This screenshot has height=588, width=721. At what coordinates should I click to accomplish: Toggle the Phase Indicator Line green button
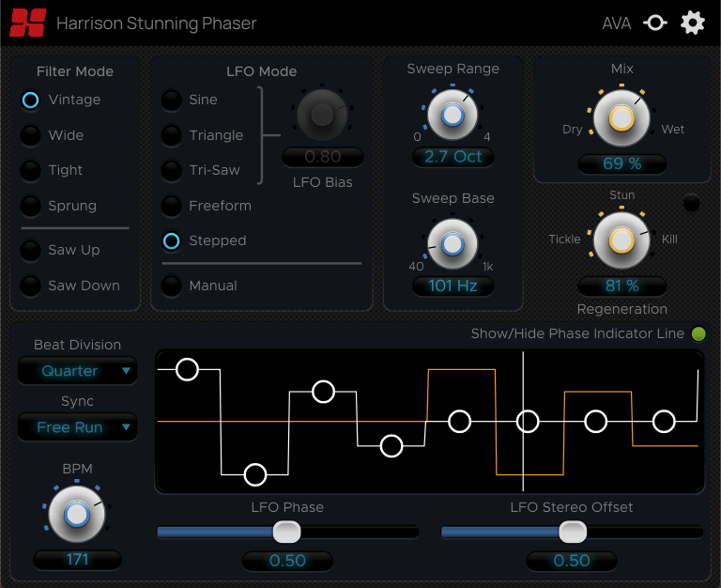(x=698, y=333)
